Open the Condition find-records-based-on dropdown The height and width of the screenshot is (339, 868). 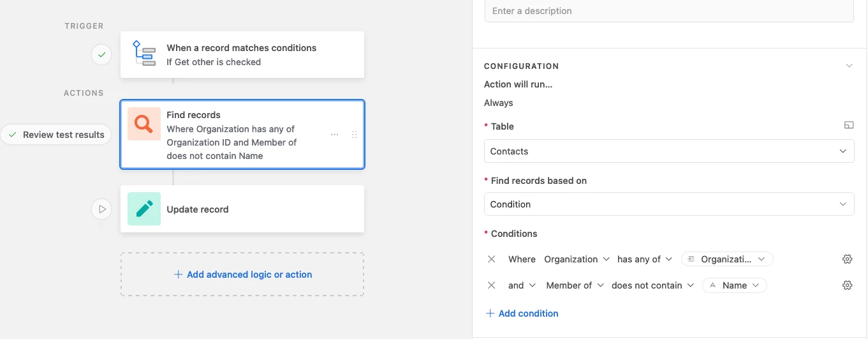669,204
